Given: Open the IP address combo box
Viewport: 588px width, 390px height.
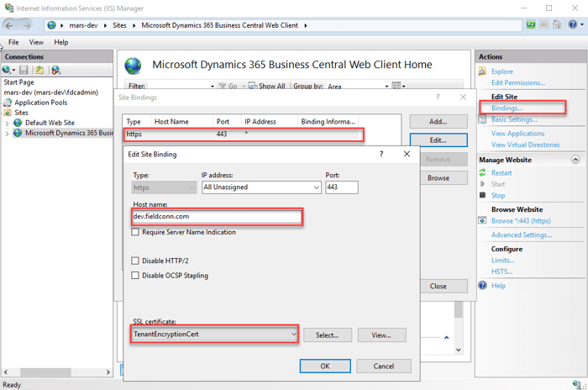Looking at the screenshot, I should click(x=315, y=187).
